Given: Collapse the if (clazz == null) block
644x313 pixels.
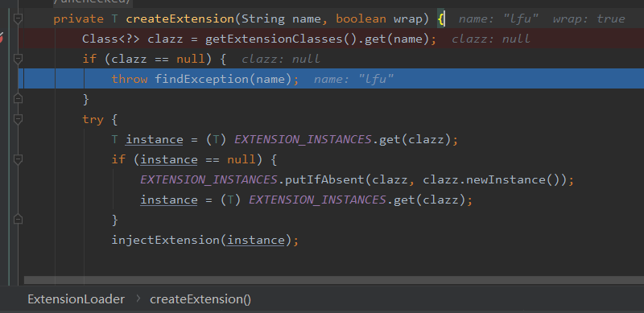Looking at the screenshot, I should point(18,60).
